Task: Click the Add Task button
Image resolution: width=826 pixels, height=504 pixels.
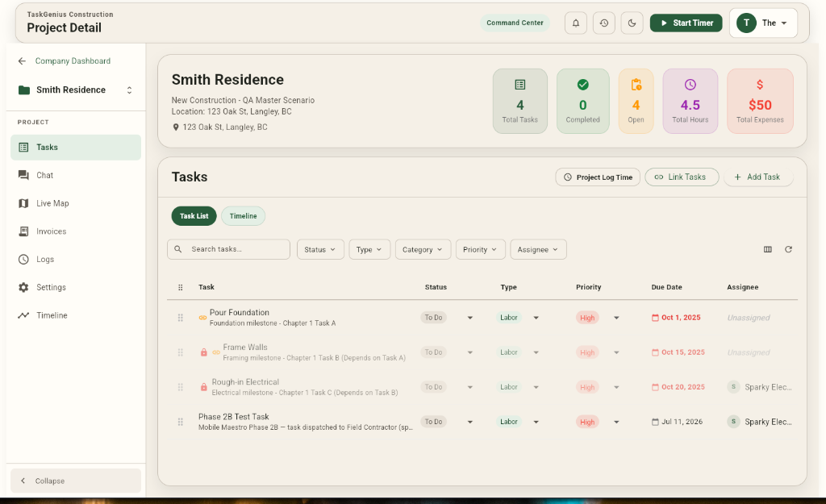Action: point(757,177)
